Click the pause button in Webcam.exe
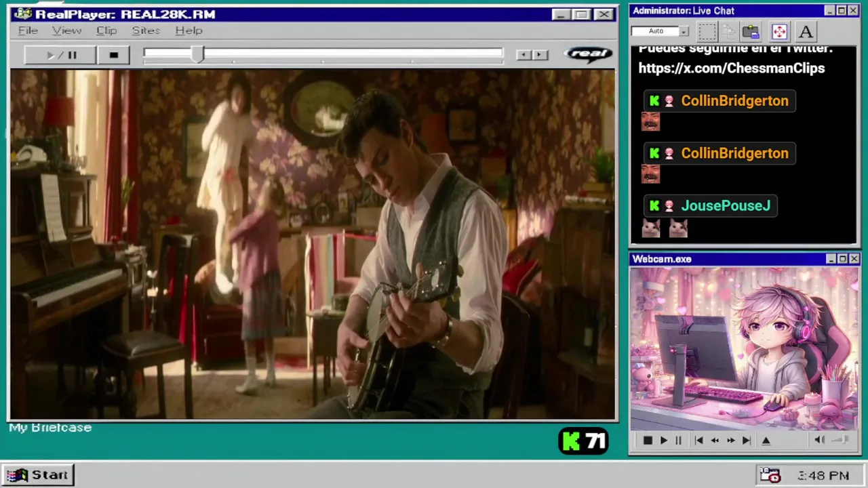The height and width of the screenshot is (488, 868). [678, 441]
